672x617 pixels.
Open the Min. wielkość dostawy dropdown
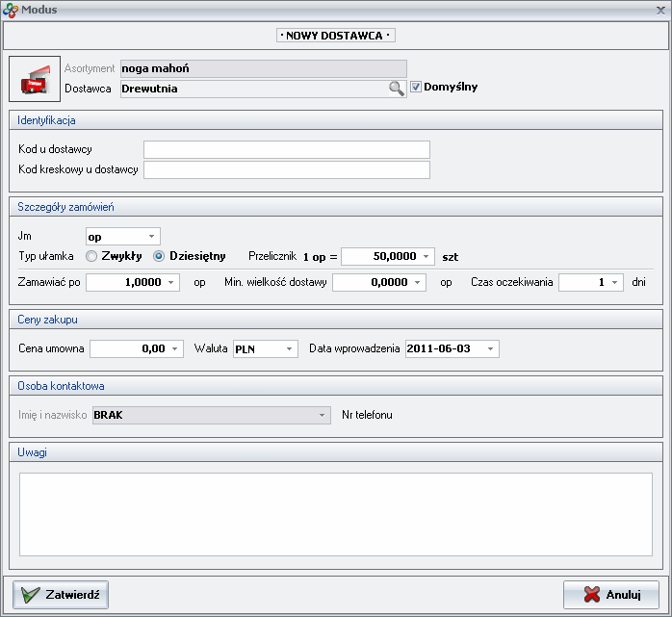point(419,283)
